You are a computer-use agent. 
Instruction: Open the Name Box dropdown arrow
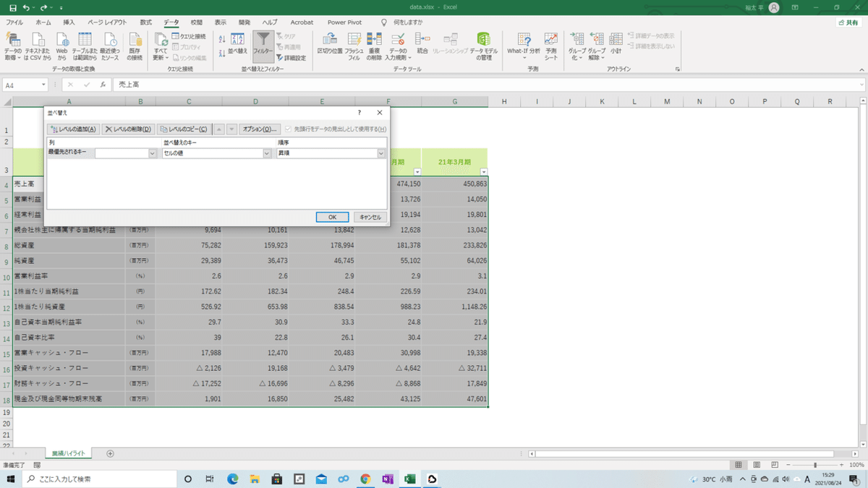click(44, 85)
